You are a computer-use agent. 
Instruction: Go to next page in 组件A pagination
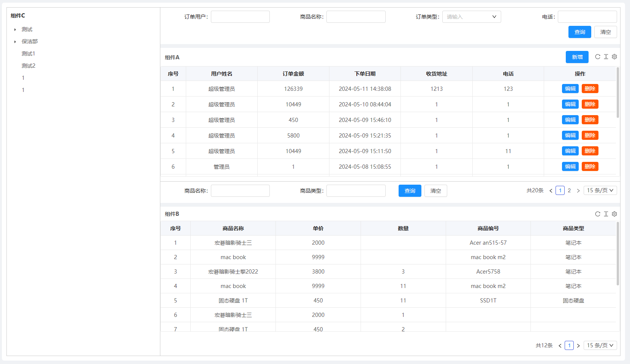point(578,191)
